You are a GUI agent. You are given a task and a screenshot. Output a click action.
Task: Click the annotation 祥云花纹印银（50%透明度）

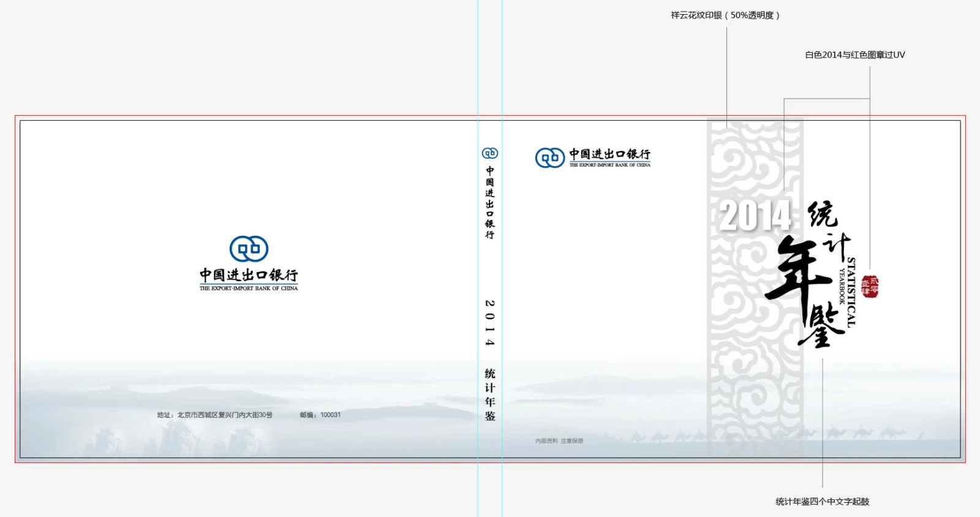coord(725,15)
